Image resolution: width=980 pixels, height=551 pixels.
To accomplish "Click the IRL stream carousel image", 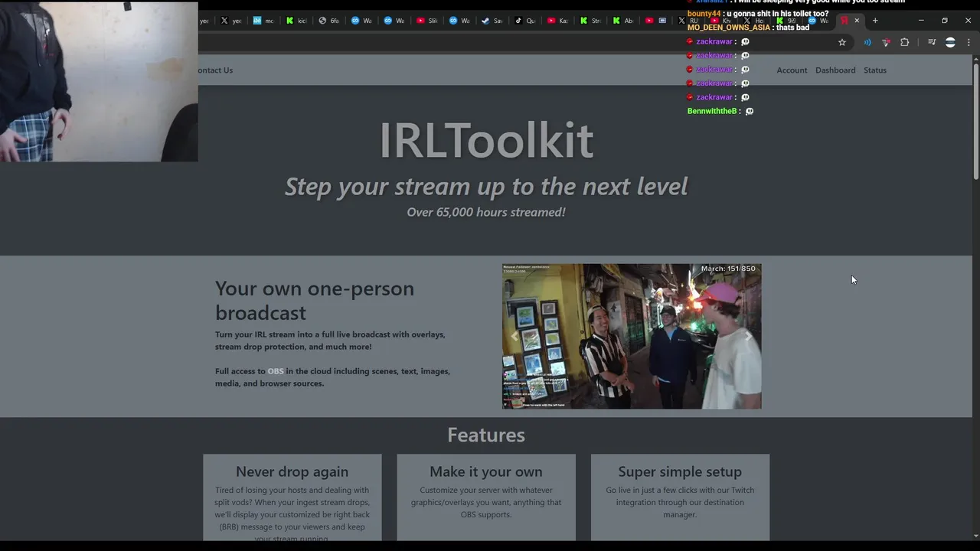I will [x=632, y=337].
